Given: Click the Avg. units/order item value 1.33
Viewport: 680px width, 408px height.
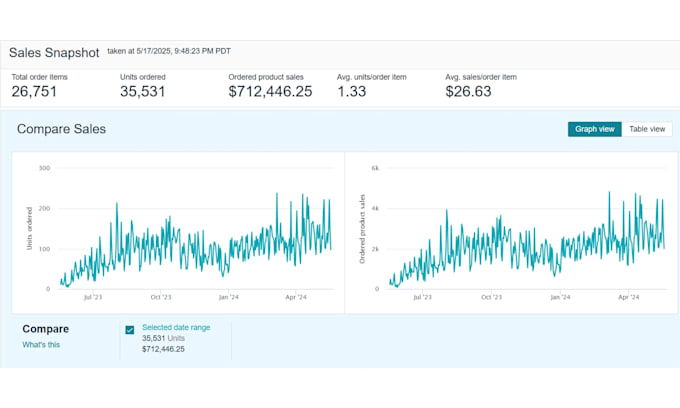Looking at the screenshot, I should [x=352, y=91].
